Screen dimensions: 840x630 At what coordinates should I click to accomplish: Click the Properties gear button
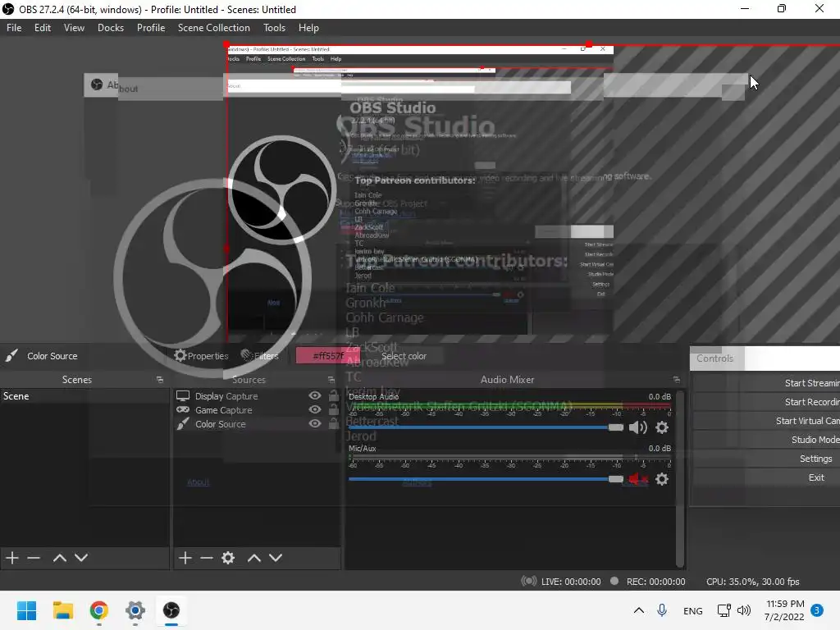[202, 356]
